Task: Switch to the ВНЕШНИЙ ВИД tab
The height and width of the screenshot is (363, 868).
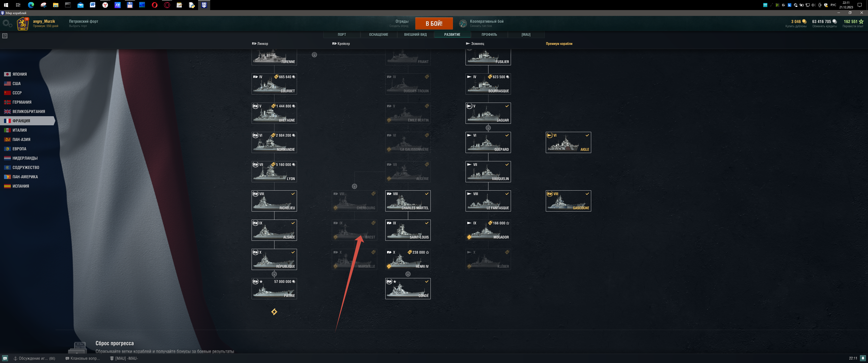Action: (415, 34)
